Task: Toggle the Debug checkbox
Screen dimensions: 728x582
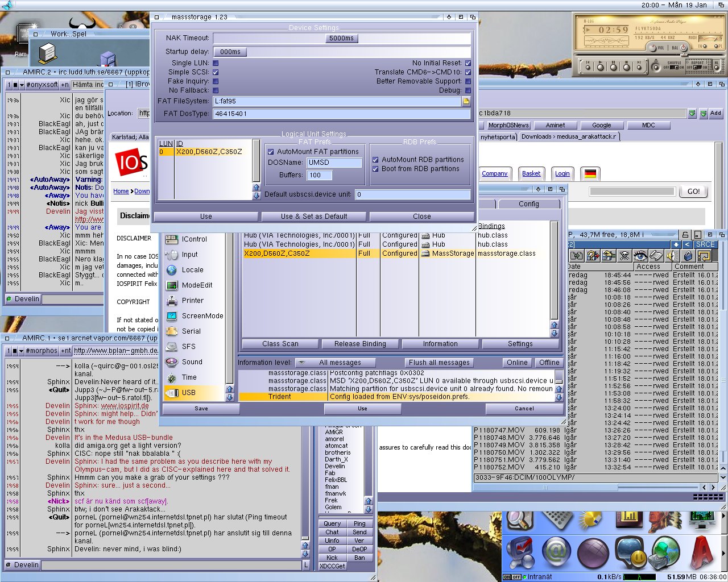Action: tap(468, 90)
